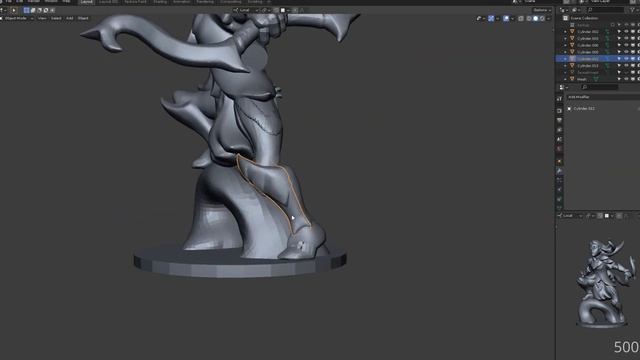Open the Add menu in viewport header
This screenshot has width=640, height=360.
pyautogui.click(x=69, y=18)
